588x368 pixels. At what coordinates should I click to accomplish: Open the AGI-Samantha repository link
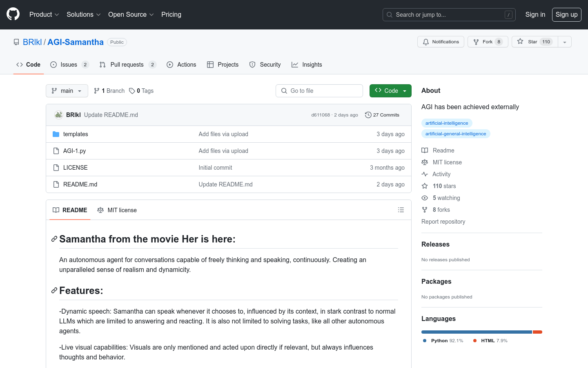click(x=76, y=42)
